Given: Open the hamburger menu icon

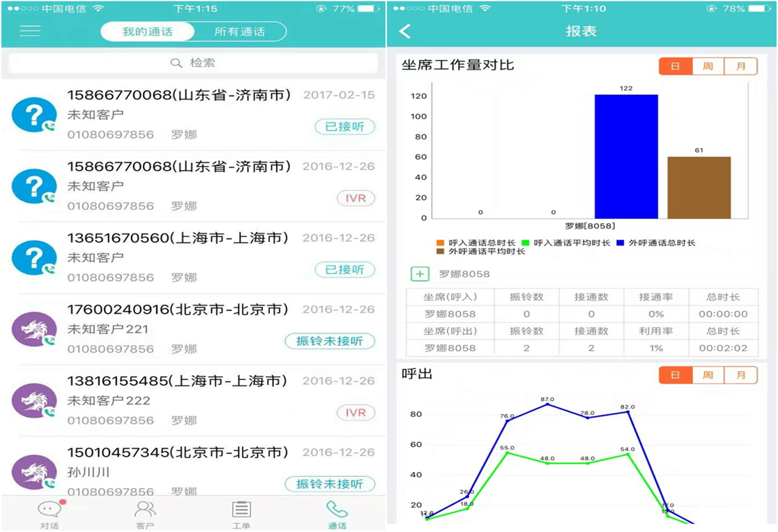Looking at the screenshot, I should 30,31.
